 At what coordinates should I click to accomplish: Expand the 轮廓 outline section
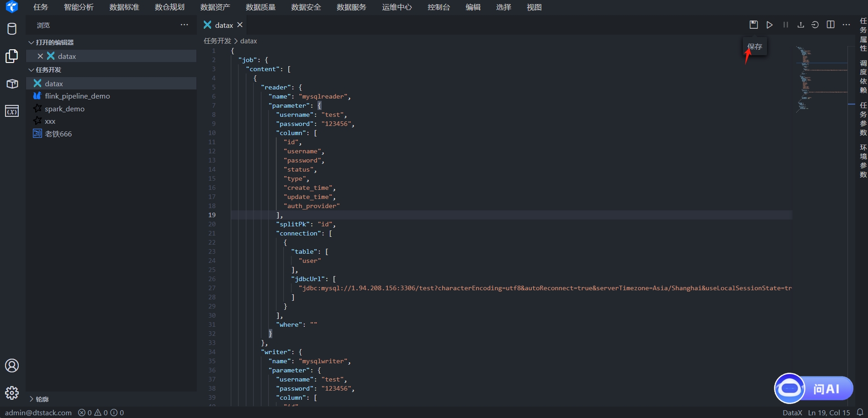coord(111,399)
